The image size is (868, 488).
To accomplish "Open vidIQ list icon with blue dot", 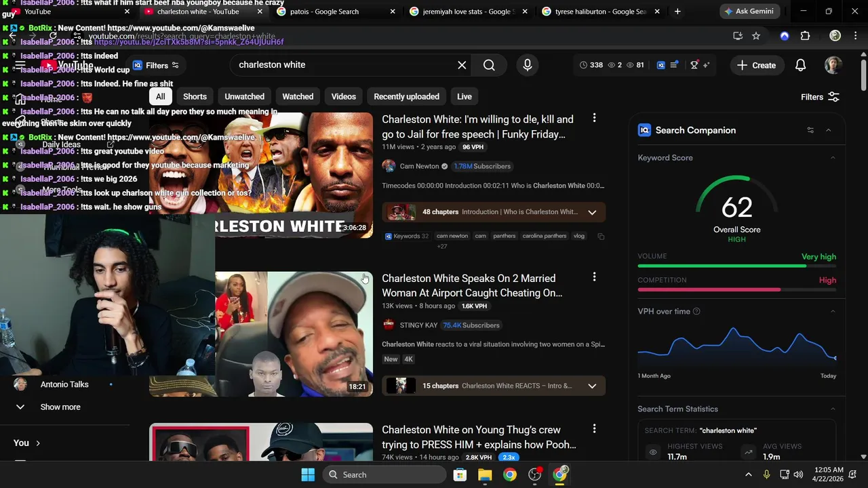I will (674, 65).
